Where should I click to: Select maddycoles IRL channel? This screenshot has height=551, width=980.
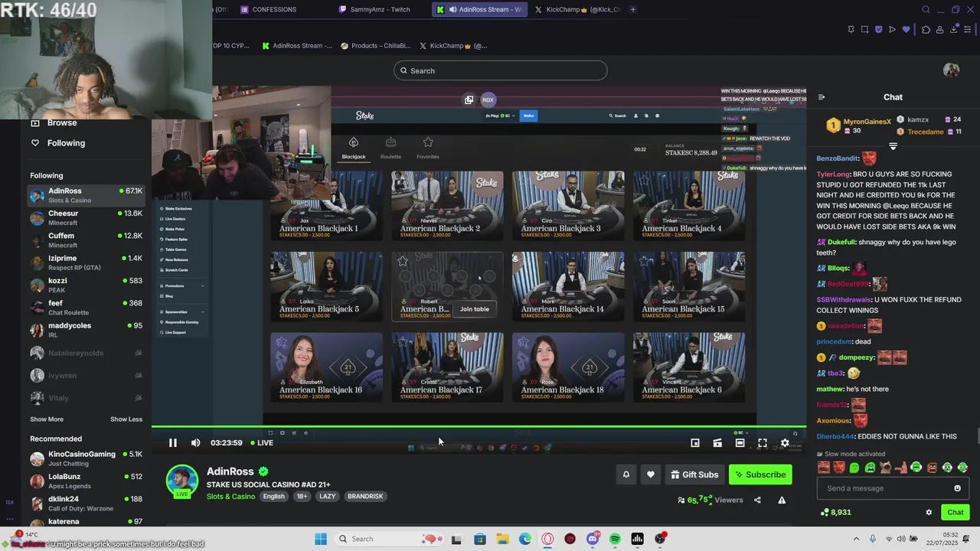point(86,330)
